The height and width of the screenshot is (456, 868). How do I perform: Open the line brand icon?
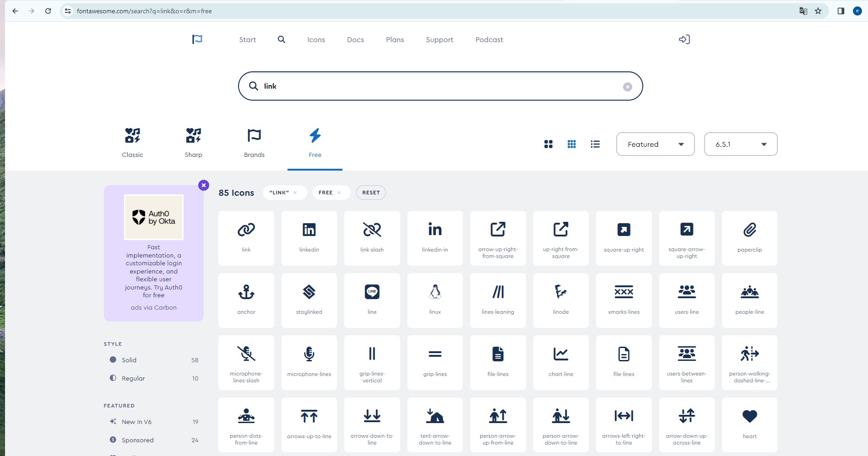coord(372,300)
